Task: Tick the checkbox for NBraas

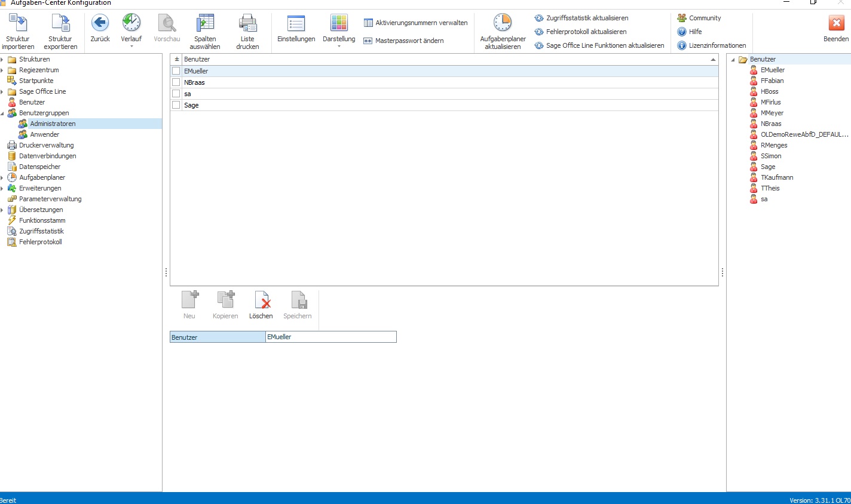Action: coord(176,82)
